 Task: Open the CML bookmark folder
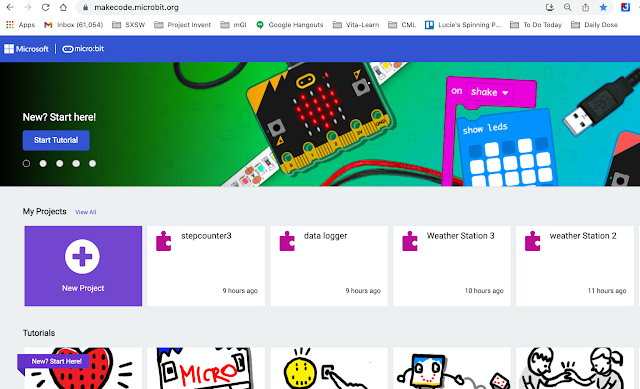(x=402, y=25)
